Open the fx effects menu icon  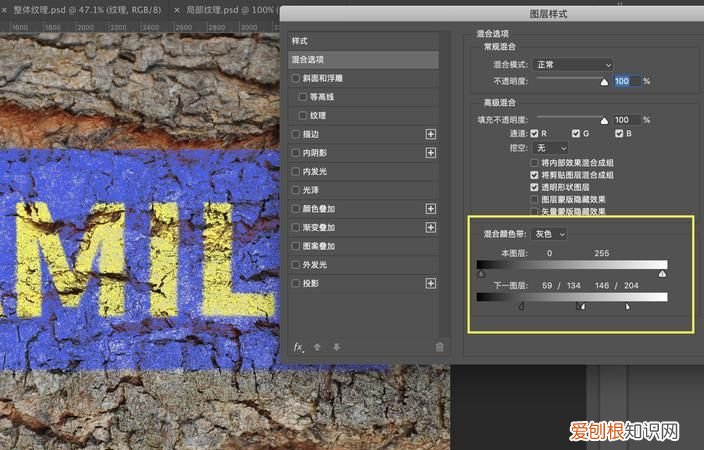click(x=298, y=347)
